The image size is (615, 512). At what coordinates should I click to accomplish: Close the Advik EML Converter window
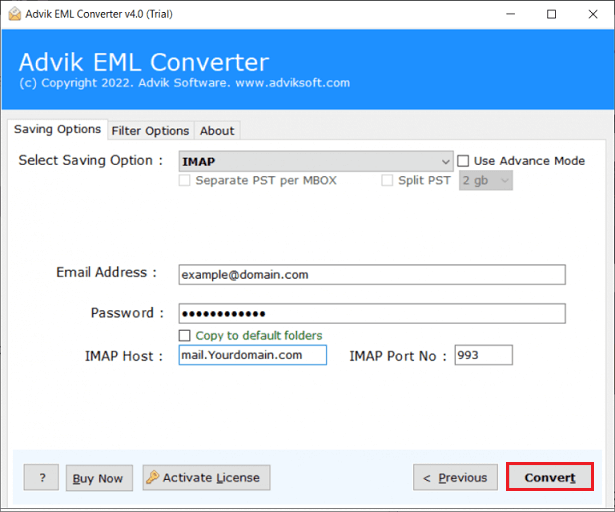(593, 14)
